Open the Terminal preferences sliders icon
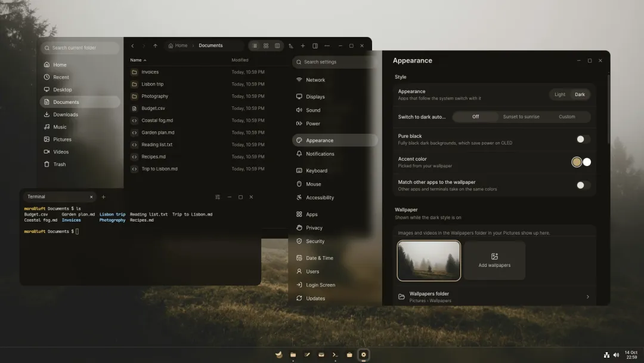 [x=218, y=197]
